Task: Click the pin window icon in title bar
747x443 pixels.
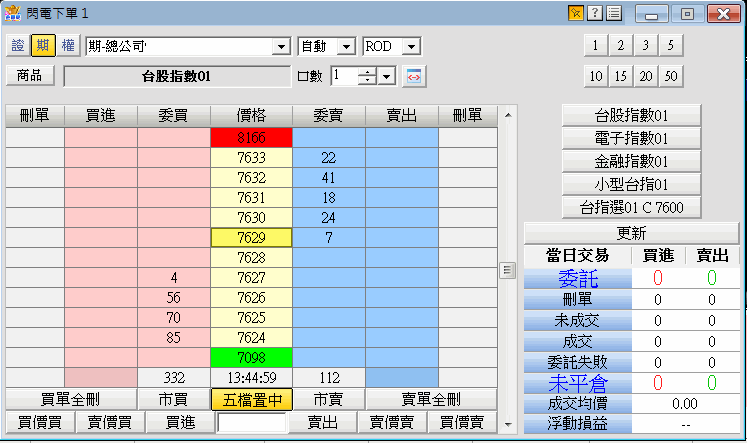Action: 575,13
